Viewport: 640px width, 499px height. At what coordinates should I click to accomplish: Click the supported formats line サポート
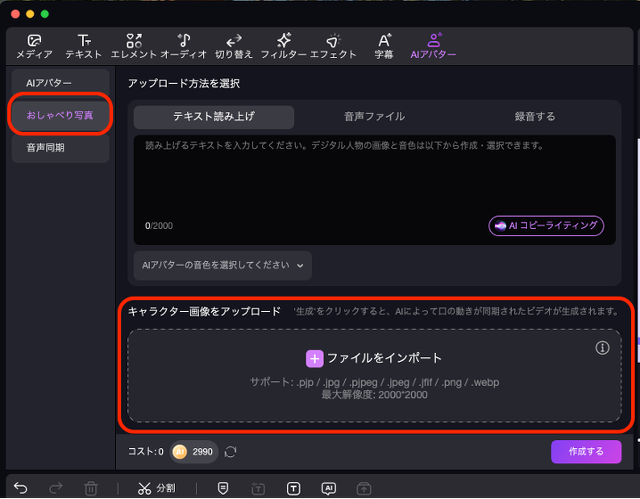[374, 382]
